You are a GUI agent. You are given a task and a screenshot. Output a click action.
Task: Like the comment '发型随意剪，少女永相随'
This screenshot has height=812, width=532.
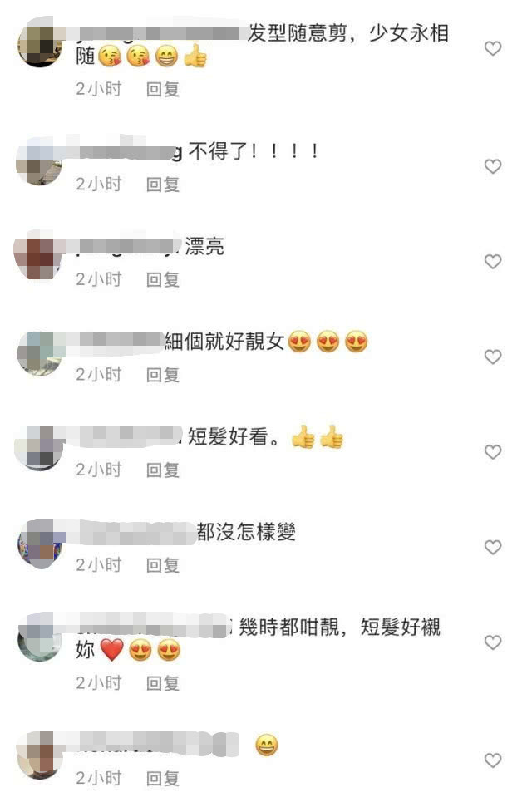pos(493,49)
